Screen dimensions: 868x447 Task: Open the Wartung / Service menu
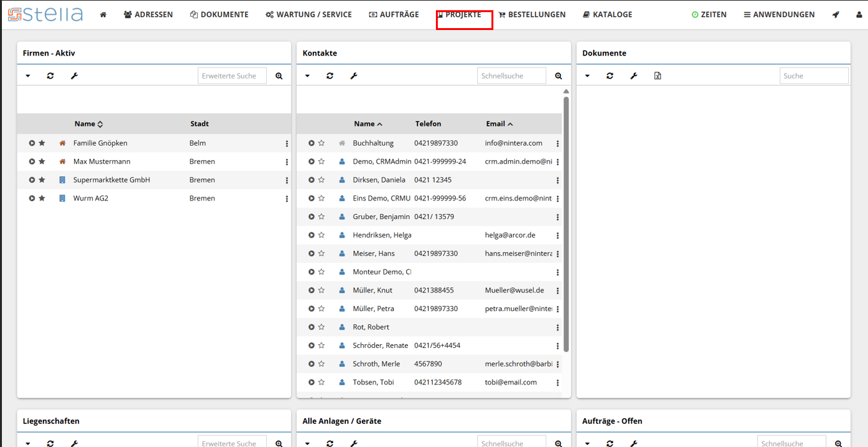(x=309, y=15)
